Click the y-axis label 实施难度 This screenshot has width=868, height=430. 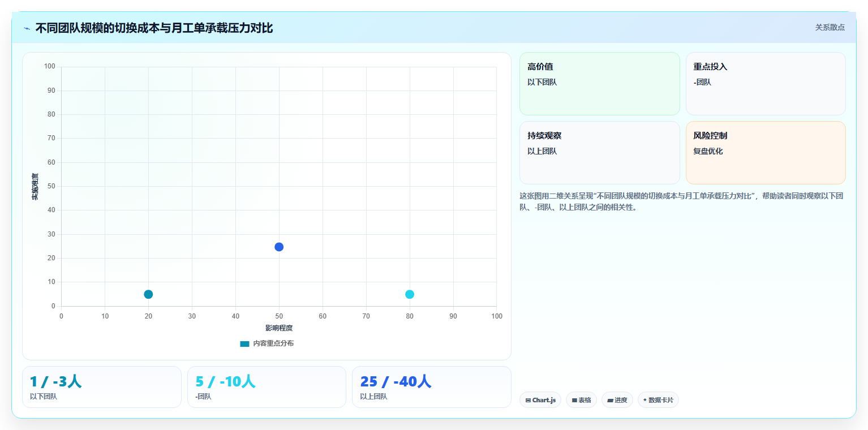pyautogui.click(x=35, y=186)
